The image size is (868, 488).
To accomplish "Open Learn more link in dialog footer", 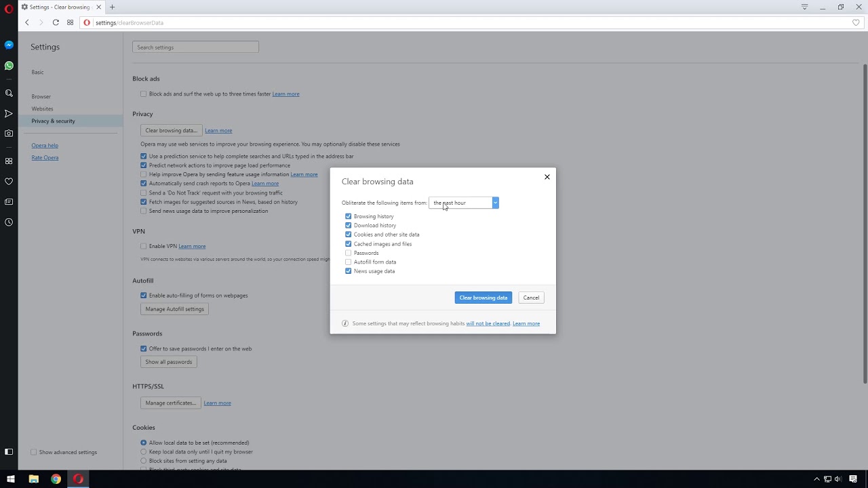I will click(526, 323).
